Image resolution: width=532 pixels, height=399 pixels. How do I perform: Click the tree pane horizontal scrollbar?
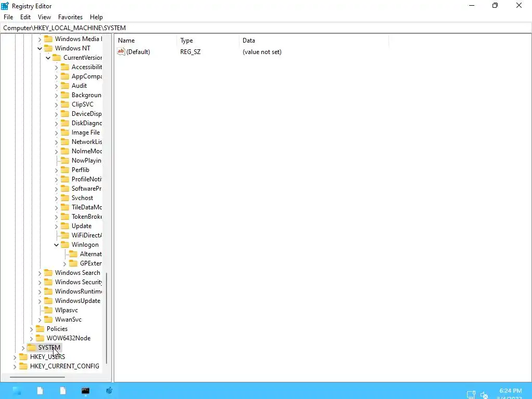pos(37,377)
